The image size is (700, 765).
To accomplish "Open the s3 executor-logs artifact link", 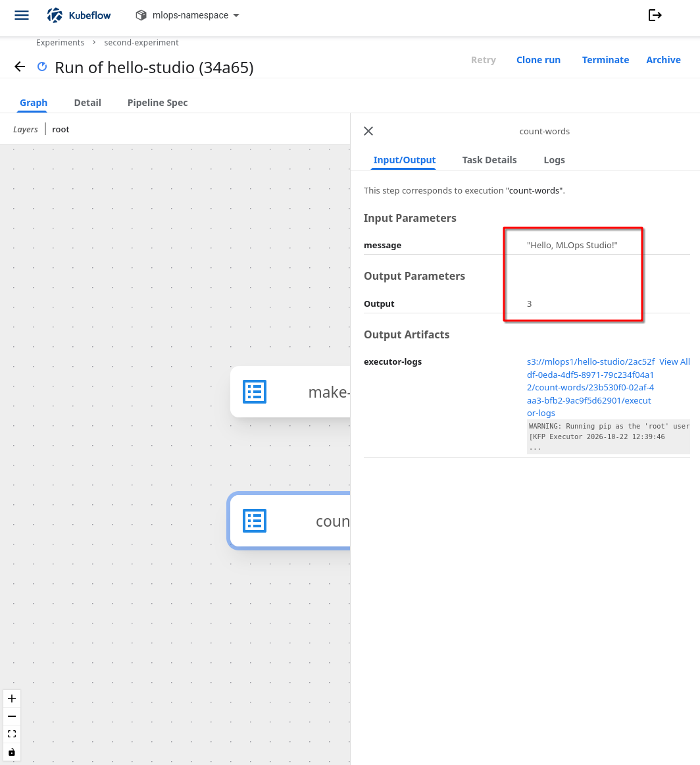I will pyautogui.click(x=591, y=387).
